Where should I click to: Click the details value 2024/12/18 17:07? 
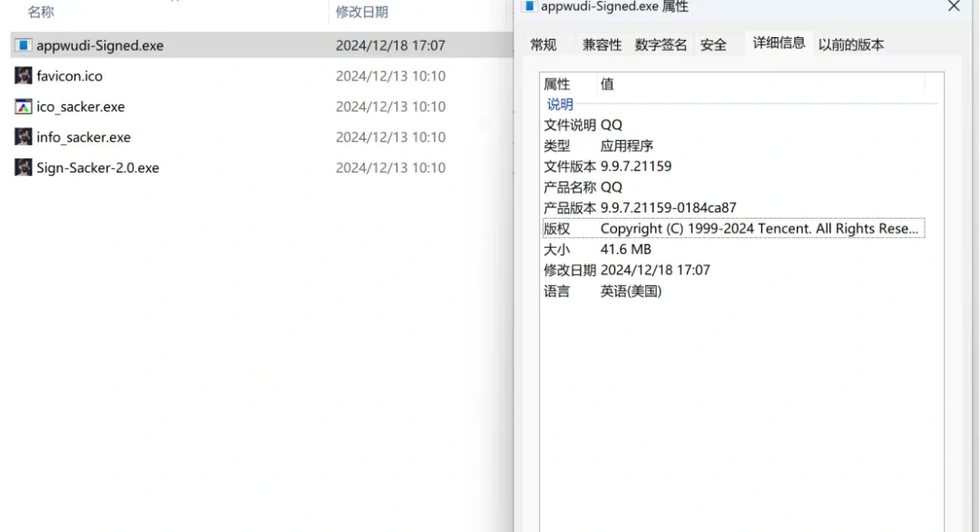point(656,270)
